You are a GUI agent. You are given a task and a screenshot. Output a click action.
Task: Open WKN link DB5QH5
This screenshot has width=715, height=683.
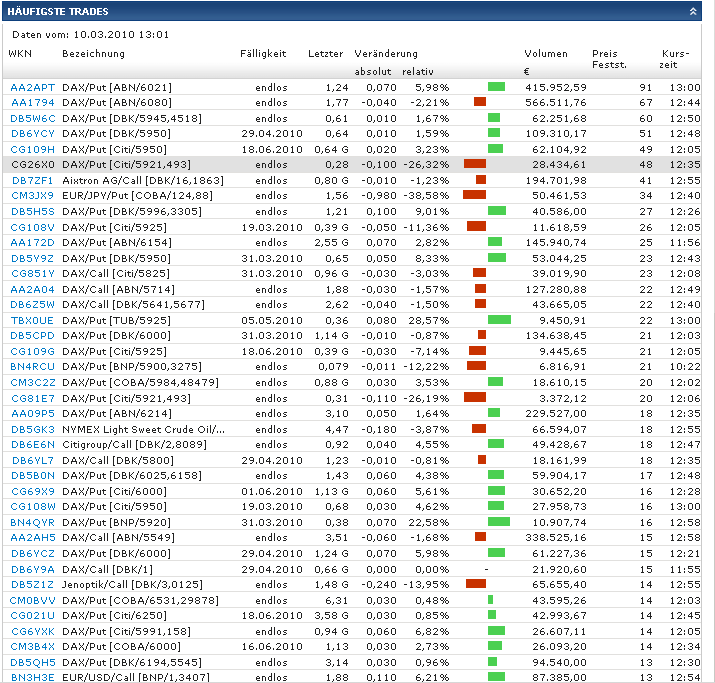pos(32,662)
